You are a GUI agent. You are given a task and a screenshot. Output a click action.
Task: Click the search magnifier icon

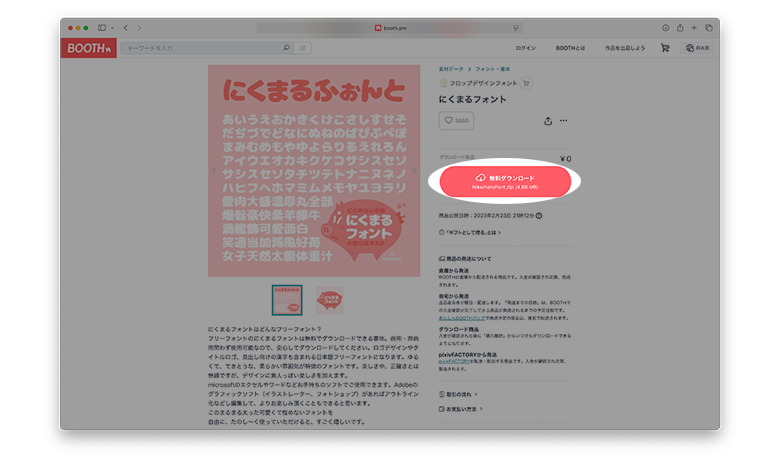287,48
